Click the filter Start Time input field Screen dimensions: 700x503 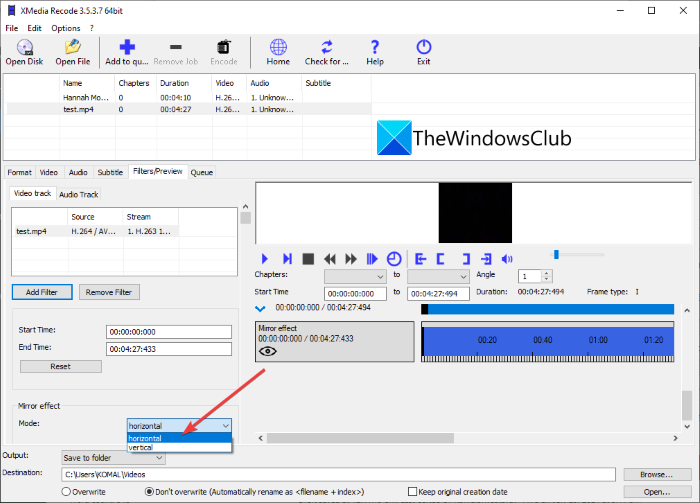tap(169, 332)
